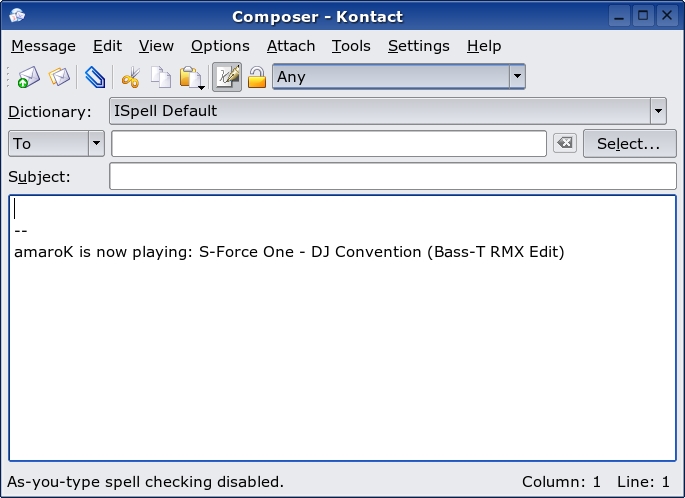Open the Options menu
The width and height of the screenshot is (685, 498).
220,46
